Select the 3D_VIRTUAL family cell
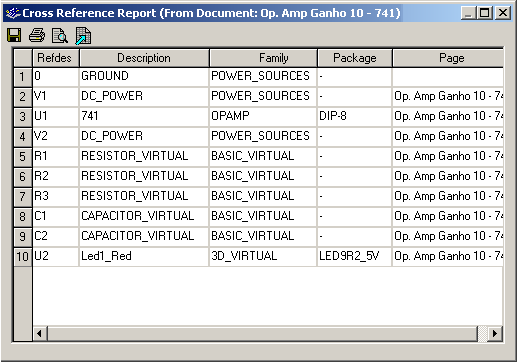 [263, 257]
